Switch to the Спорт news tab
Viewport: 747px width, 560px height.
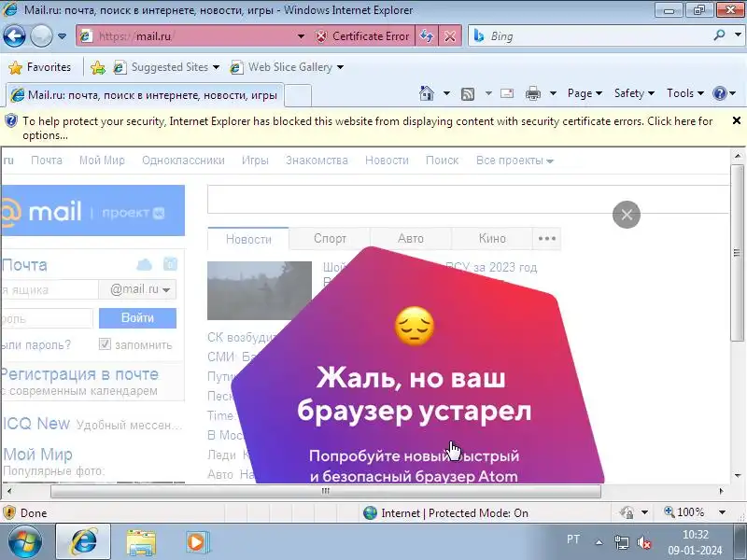coord(330,239)
